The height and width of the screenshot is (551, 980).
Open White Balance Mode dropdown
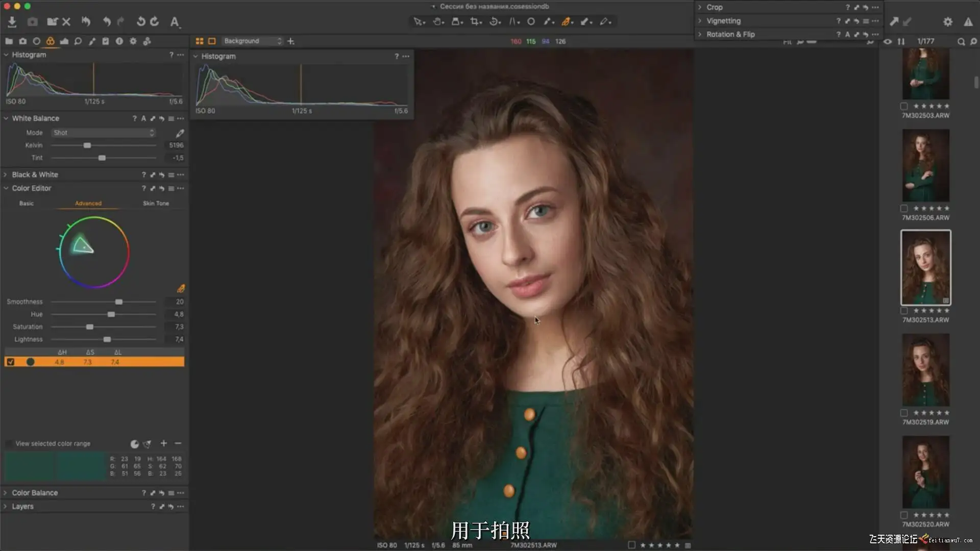point(103,133)
